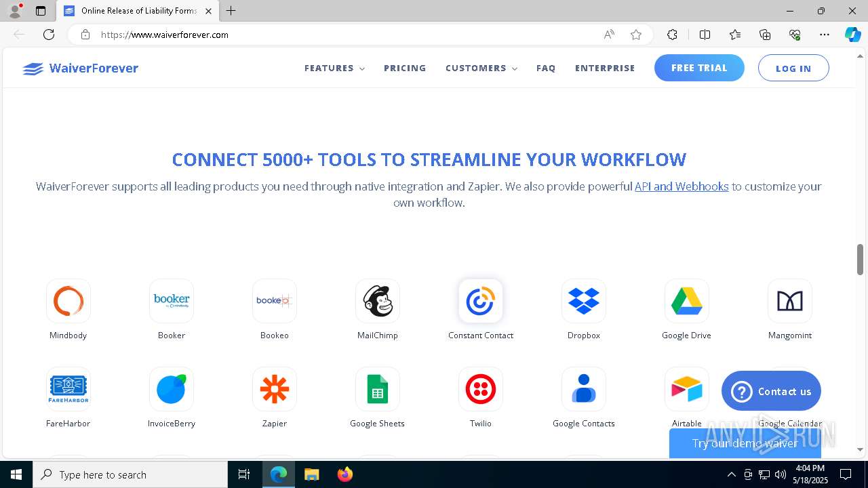Click Try our demo waiver button
This screenshot has height=488, width=868.
(745, 443)
